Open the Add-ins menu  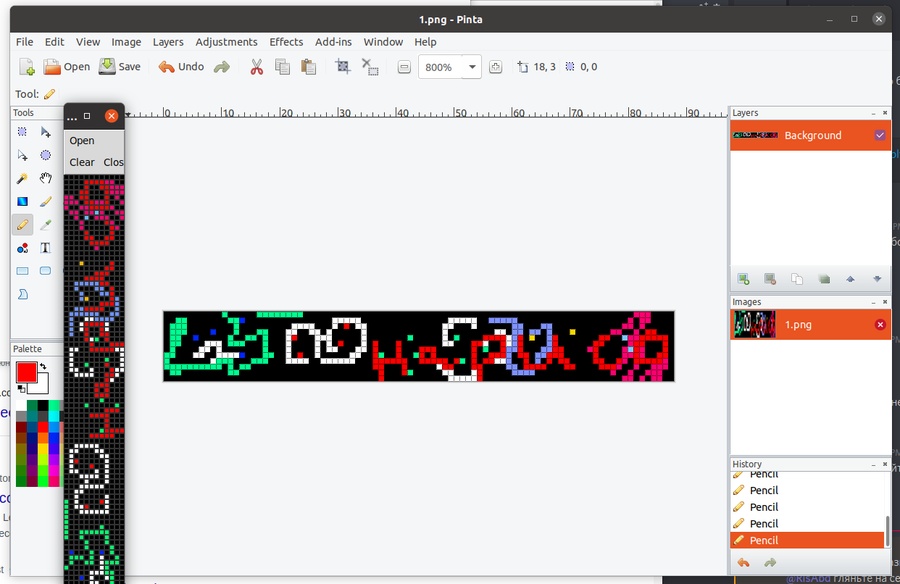333,42
